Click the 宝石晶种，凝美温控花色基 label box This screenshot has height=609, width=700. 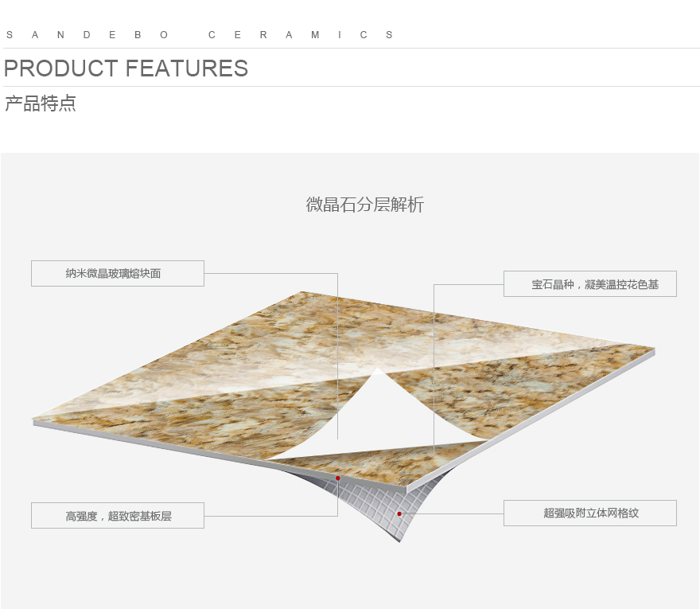coord(589,283)
